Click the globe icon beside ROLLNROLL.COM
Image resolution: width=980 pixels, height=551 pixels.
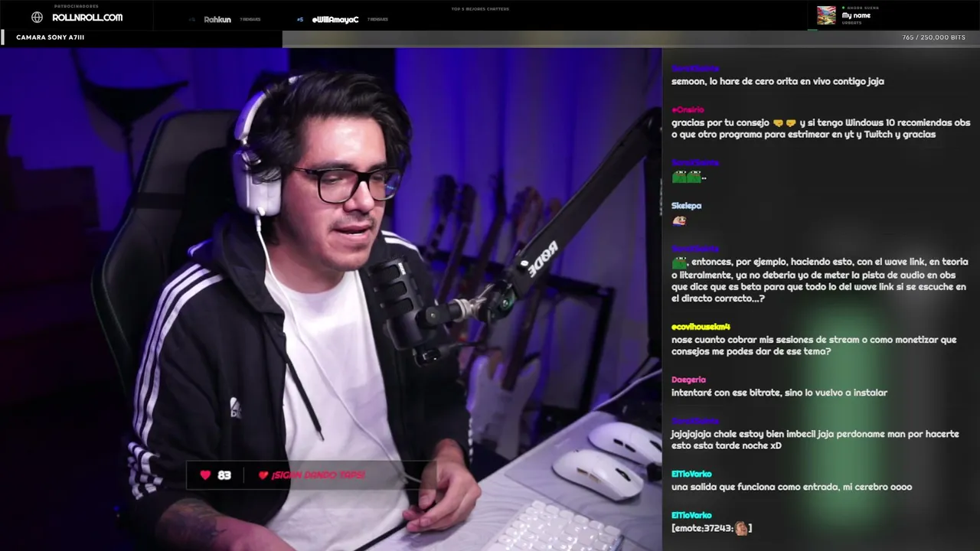(37, 18)
